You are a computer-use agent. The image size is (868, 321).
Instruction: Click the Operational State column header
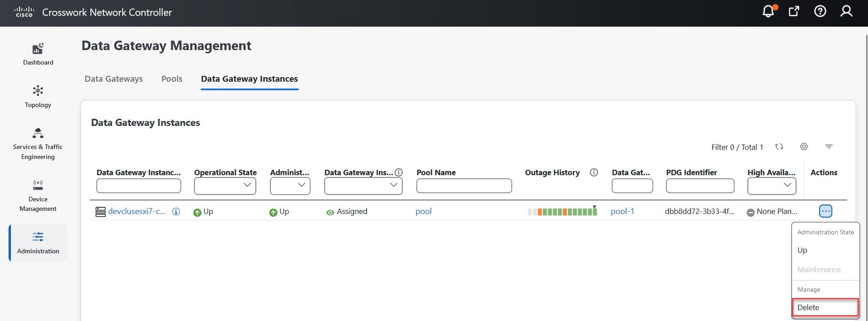click(225, 172)
